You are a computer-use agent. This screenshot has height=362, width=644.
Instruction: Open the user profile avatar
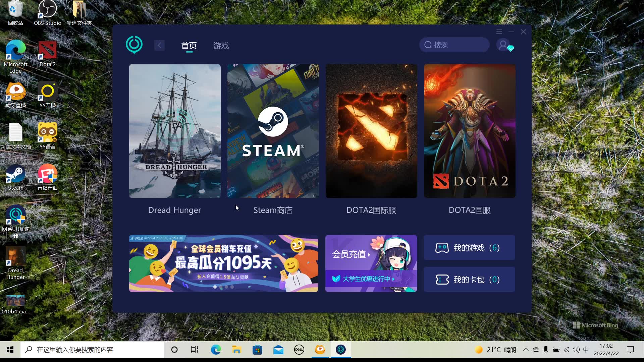click(x=503, y=45)
